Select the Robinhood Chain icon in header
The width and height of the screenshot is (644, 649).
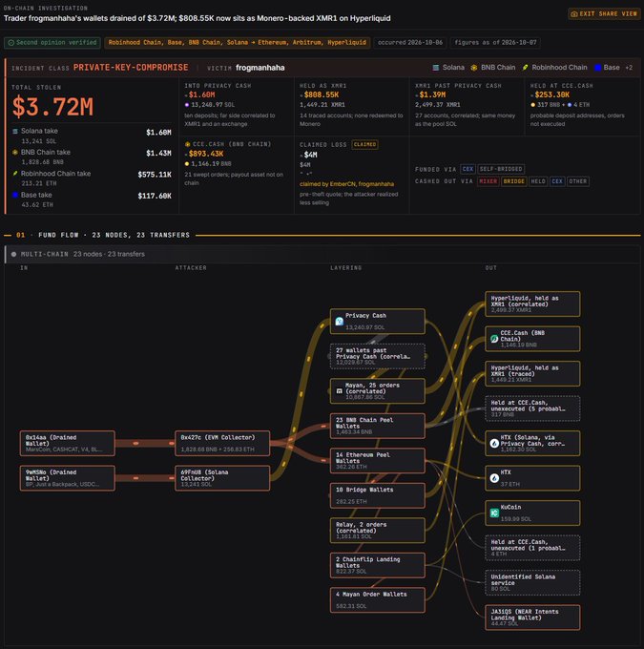point(525,68)
